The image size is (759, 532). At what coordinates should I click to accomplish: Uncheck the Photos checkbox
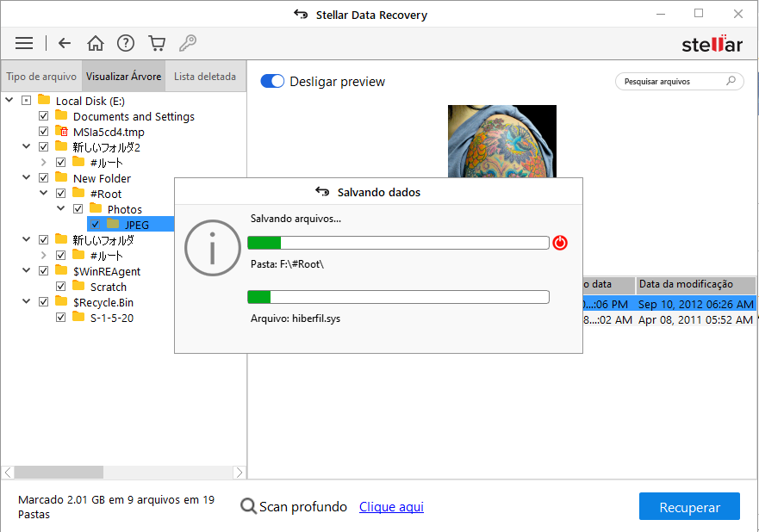[x=78, y=209]
